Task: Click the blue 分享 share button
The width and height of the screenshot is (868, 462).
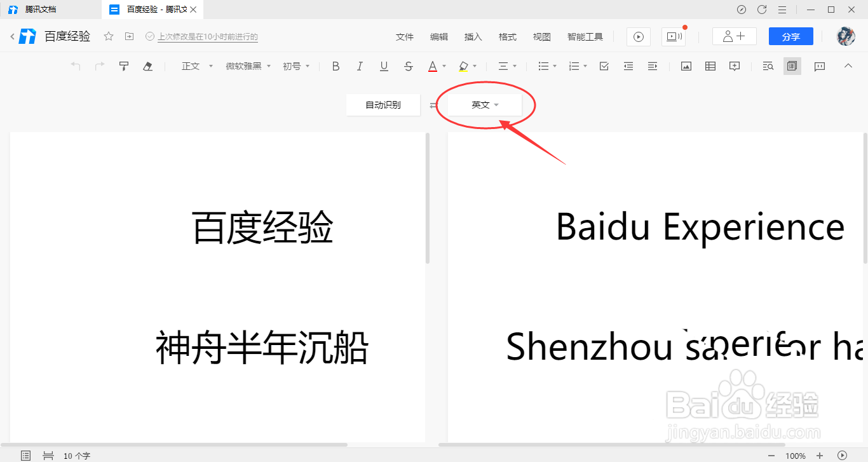Action: pyautogui.click(x=791, y=37)
